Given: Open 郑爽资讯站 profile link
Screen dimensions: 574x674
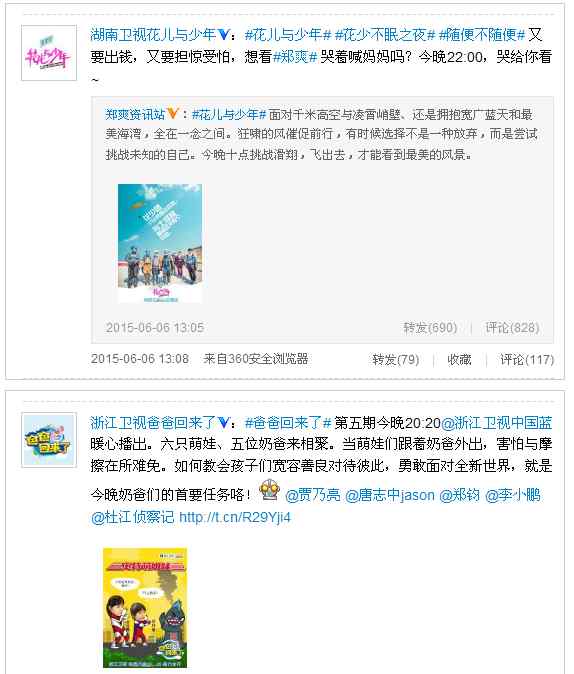Looking at the screenshot, I should point(135,114).
